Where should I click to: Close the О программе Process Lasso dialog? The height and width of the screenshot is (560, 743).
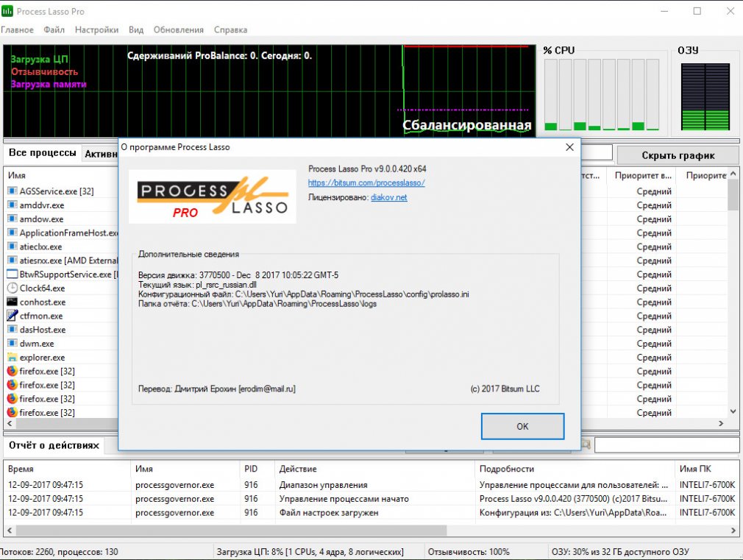(569, 147)
